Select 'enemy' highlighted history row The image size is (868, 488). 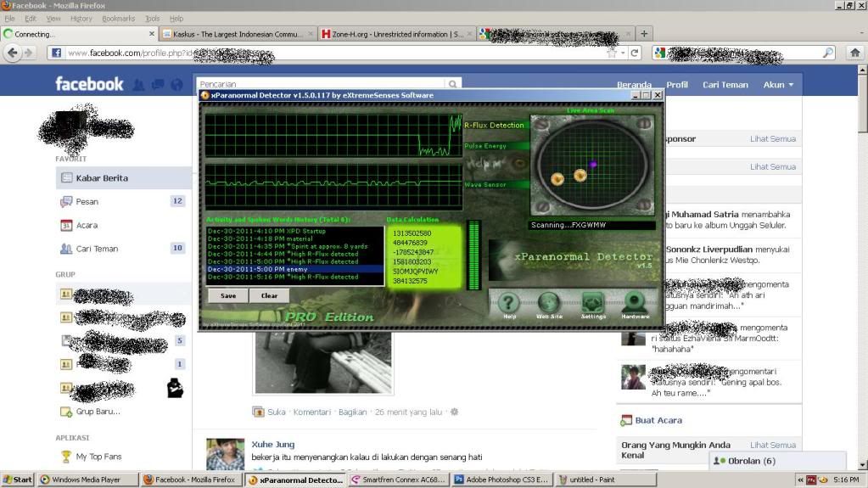tap(294, 269)
